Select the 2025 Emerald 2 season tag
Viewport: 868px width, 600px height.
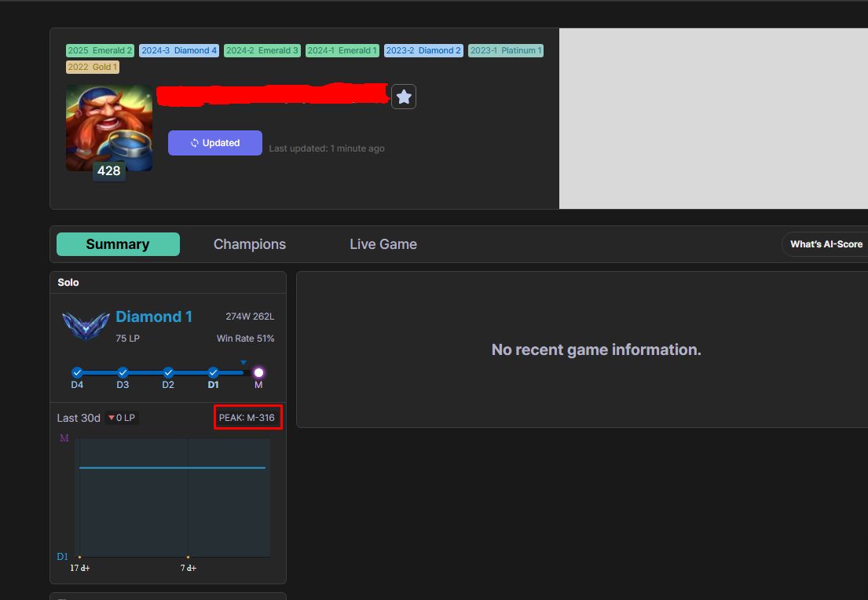pos(100,50)
